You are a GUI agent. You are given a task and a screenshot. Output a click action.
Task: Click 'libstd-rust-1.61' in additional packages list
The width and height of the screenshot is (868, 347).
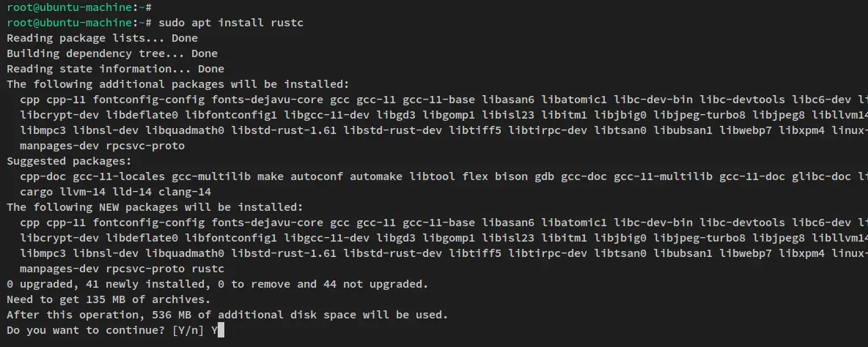pyautogui.click(x=284, y=130)
